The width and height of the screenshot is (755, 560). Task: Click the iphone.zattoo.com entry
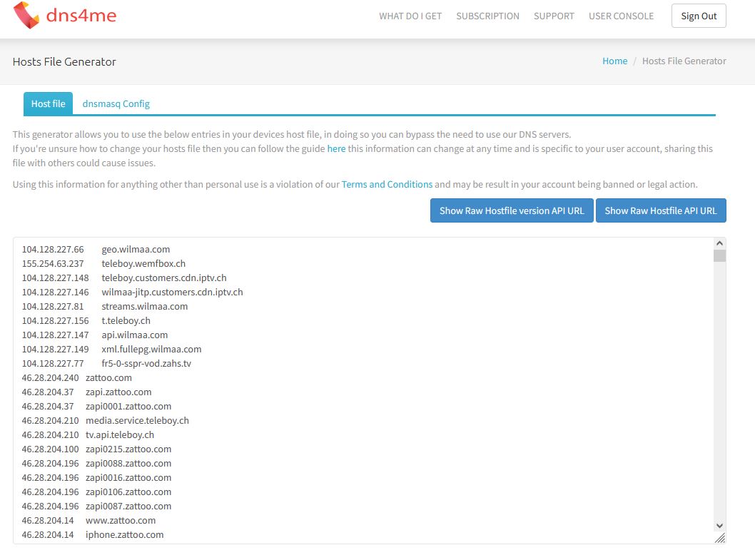click(125, 534)
